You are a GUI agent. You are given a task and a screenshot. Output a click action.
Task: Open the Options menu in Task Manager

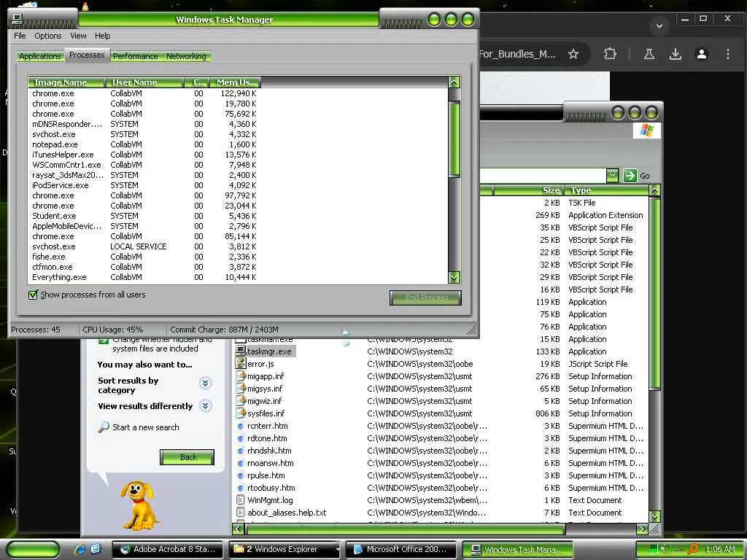click(x=47, y=36)
